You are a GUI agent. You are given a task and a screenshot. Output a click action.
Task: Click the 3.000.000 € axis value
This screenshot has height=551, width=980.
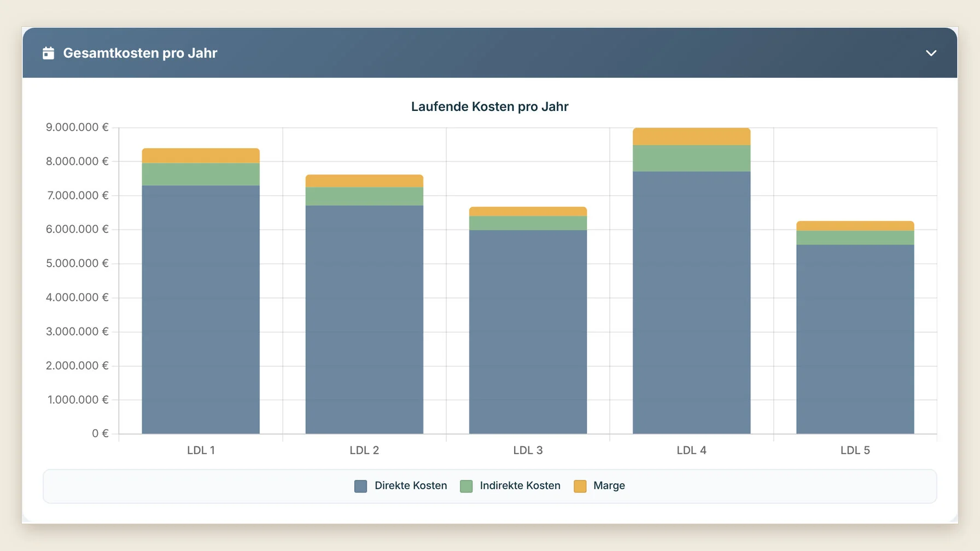pos(77,332)
